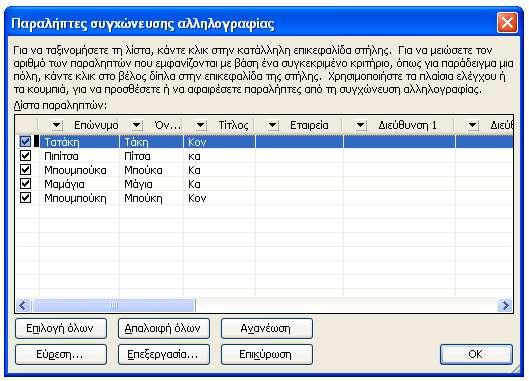Open the Όν... column filter arrow
The width and height of the screenshot is (529, 381).
[137, 126]
